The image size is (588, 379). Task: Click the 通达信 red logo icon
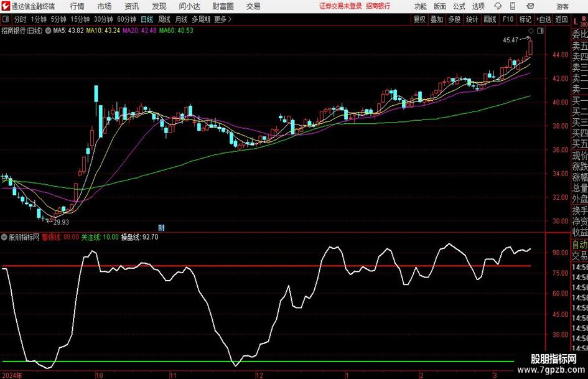click(6, 6)
